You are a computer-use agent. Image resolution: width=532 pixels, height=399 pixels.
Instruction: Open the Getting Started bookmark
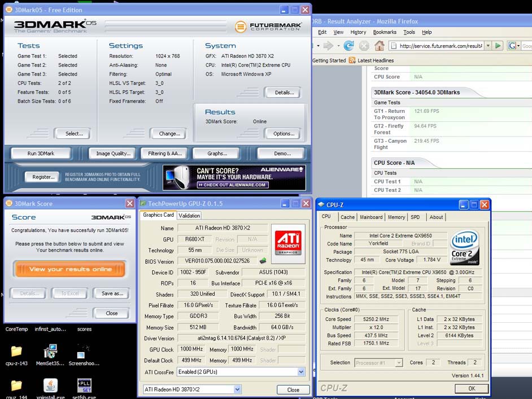coord(329,60)
